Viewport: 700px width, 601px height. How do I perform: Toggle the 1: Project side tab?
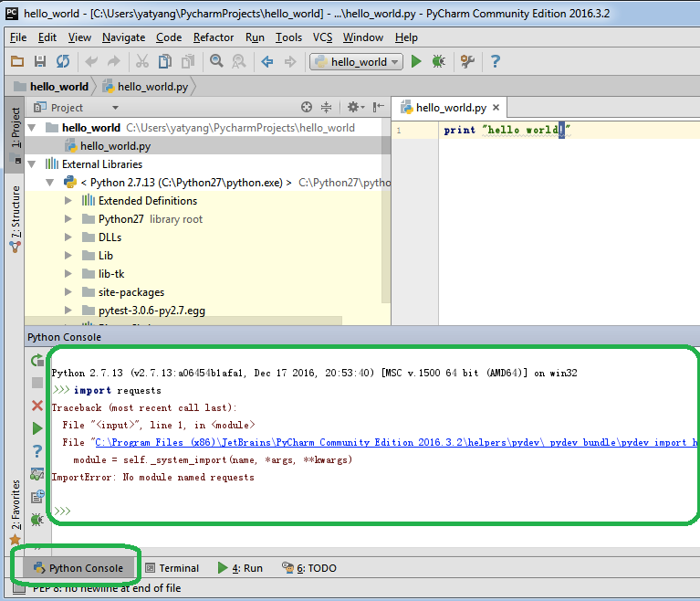point(16,134)
